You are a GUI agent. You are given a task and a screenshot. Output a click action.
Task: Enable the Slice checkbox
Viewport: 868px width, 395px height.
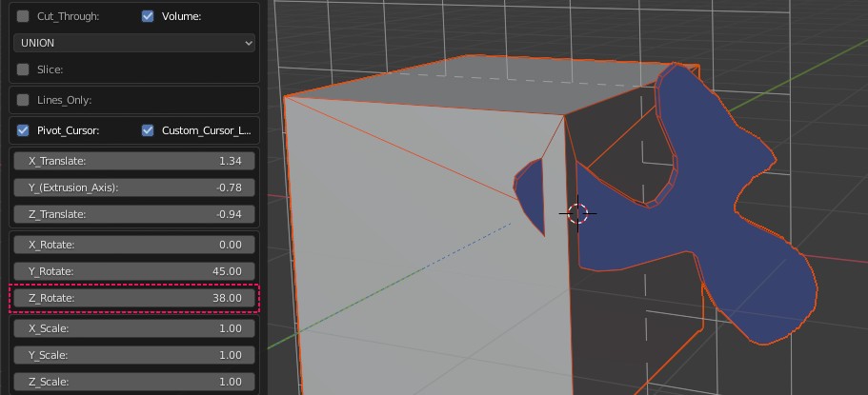pyautogui.click(x=24, y=69)
